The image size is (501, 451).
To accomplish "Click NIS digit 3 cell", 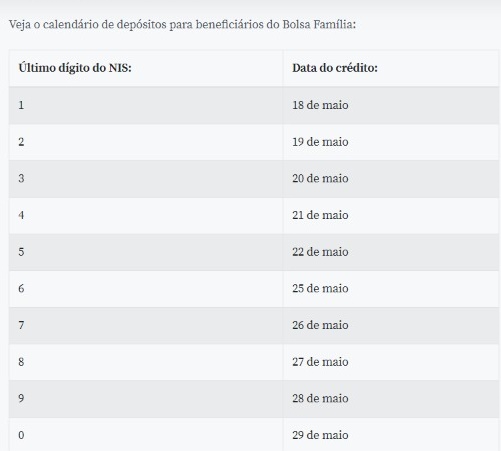I will 146,179.
